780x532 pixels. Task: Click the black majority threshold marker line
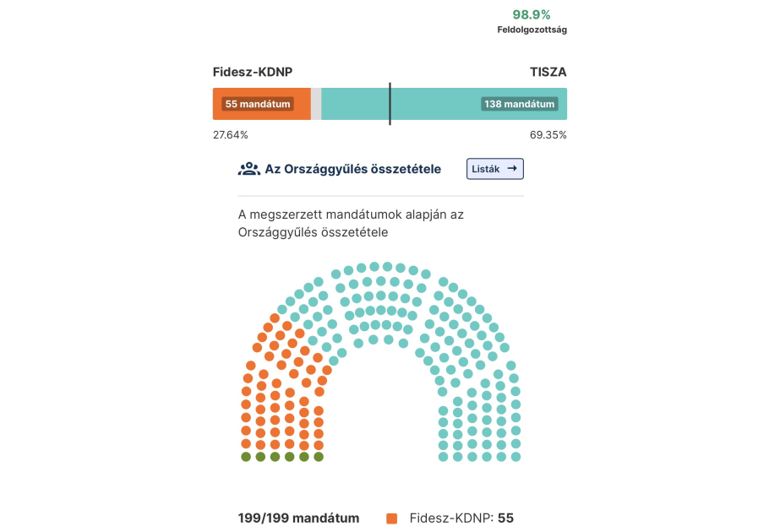coord(390,104)
